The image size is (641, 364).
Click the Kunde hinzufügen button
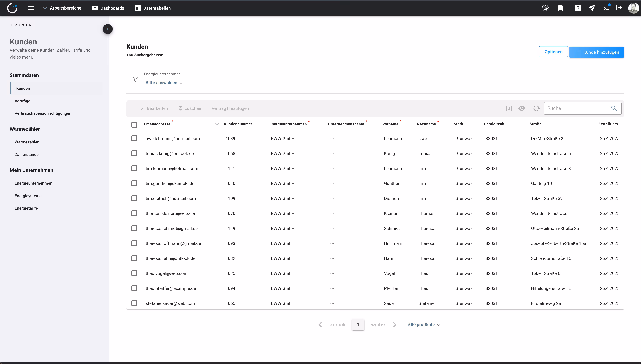(597, 52)
